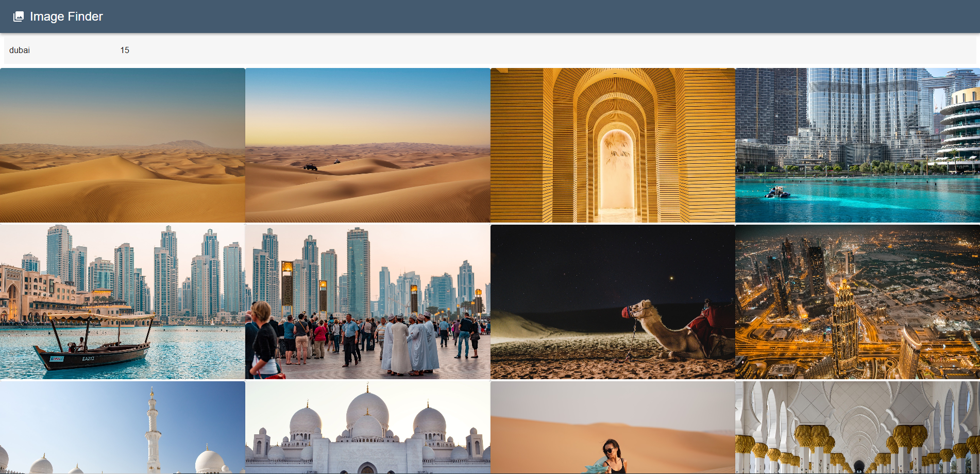Open the wooden abra boat skyline photo
The width and height of the screenshot is (980, 474).
click(122, 302)
